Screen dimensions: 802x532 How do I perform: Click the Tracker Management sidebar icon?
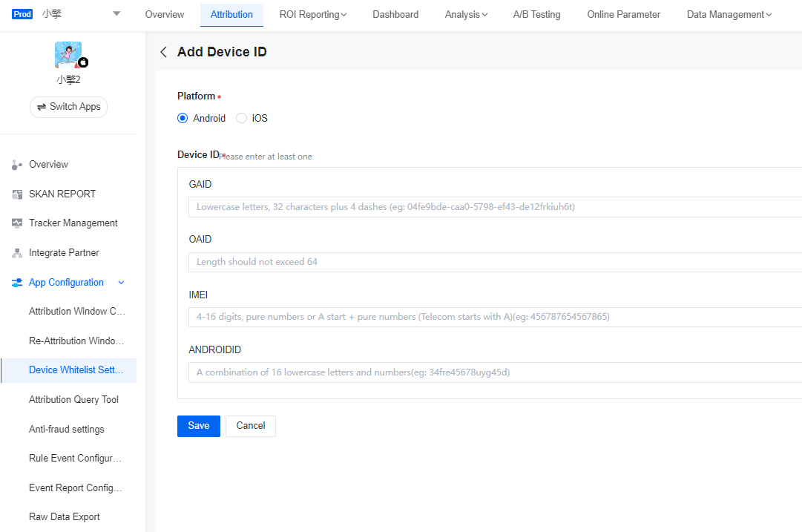click(16, 223)
